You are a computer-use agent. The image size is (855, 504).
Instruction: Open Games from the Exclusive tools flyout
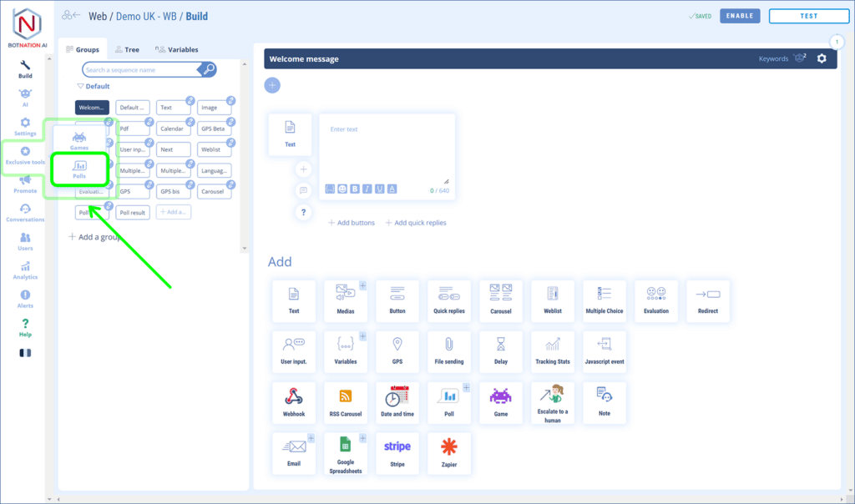[80, 139]
